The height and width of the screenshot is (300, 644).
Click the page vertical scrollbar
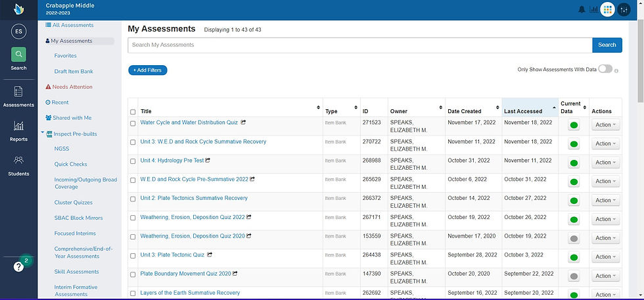[x=640, y=62]
